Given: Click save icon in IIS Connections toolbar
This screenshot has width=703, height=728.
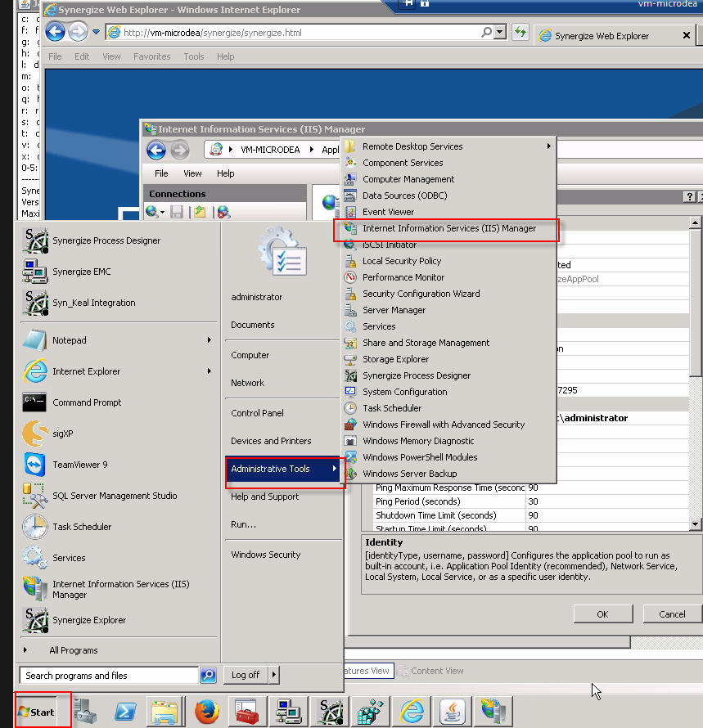Looking at the screenshot, I should [177, 212].
